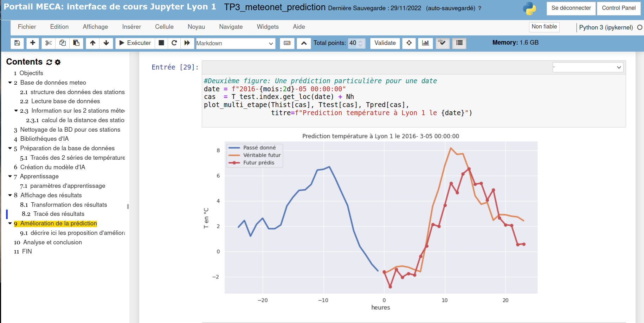Open the Cellule menu
This screenshot has height=323, width=644.
point(164,27)
